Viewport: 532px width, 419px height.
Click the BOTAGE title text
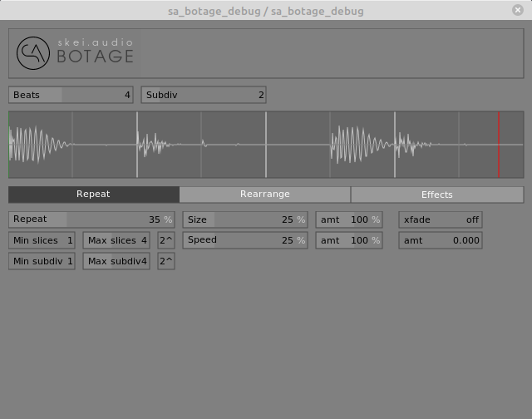click(x=95, y=57)
